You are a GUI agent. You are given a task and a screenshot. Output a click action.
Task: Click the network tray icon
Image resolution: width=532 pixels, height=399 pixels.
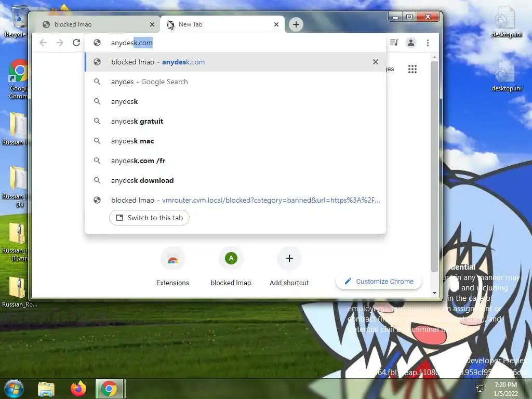point(480,389)
